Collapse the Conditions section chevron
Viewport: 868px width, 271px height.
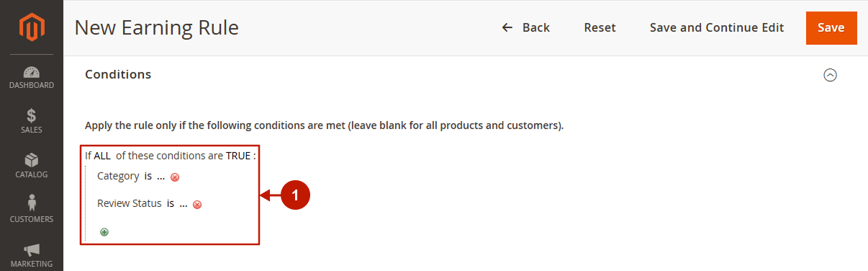pyautogui.click(x=830, y=75)
